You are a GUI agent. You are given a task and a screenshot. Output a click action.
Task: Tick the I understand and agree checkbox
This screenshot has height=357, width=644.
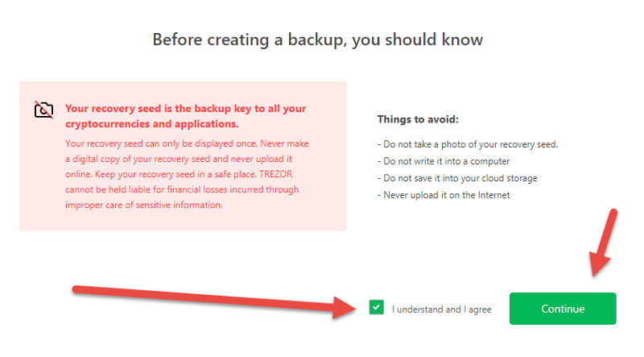pyautogui.click(x=376, y=307)
